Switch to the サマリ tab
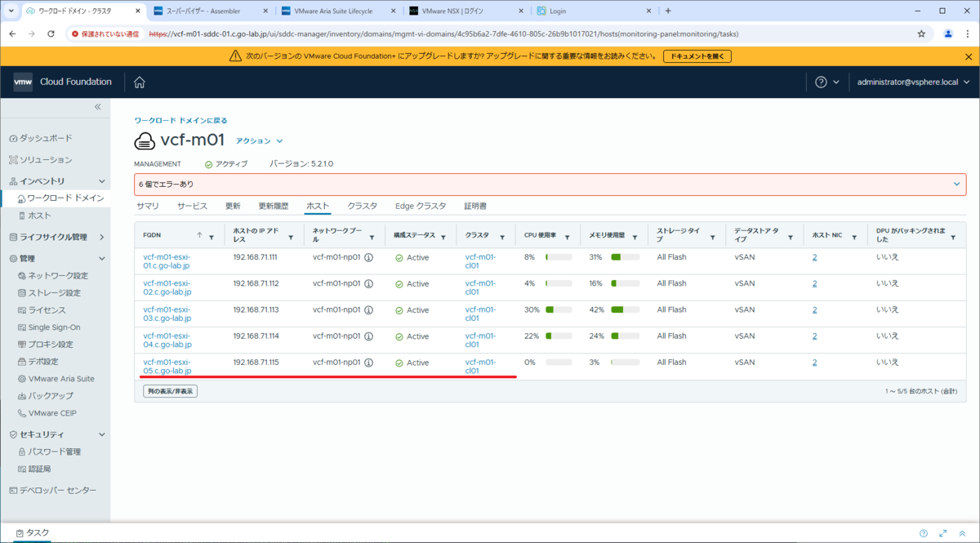Screen dimensions: 980x543 [x=148, y=207]
